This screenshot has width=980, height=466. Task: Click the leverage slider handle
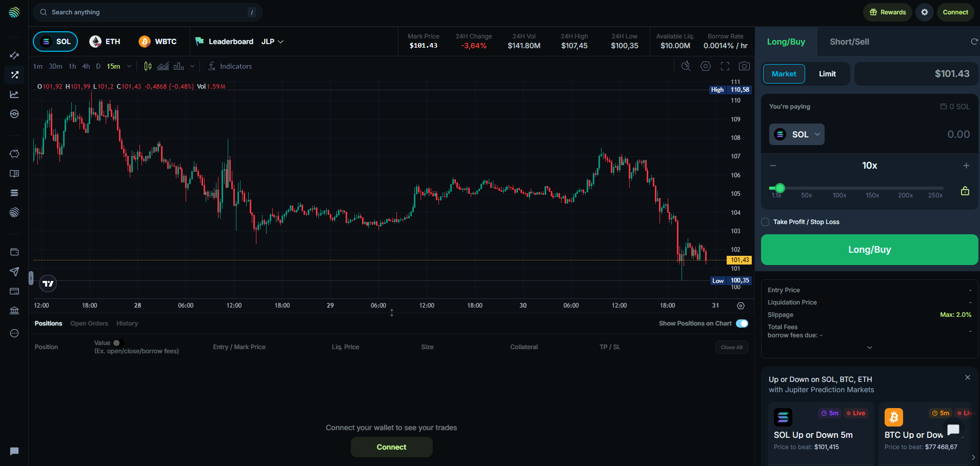coord(780,188)
